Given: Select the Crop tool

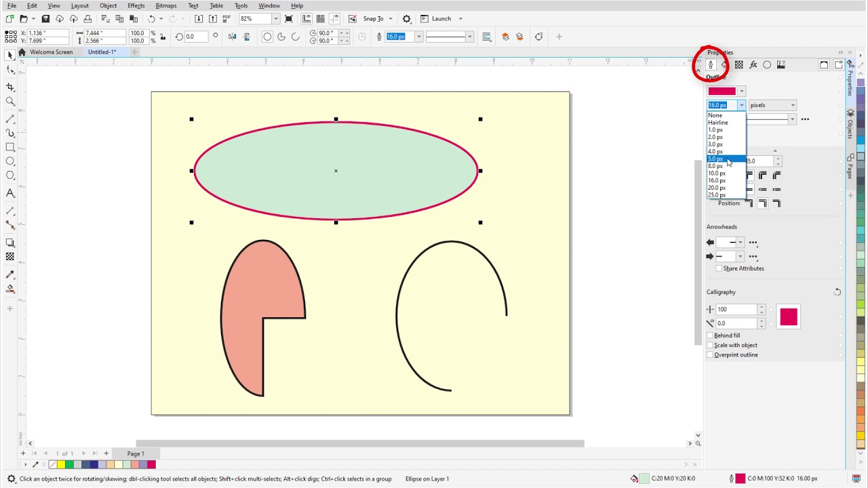Looking at the screenshot, I should (x=10, y=87).
